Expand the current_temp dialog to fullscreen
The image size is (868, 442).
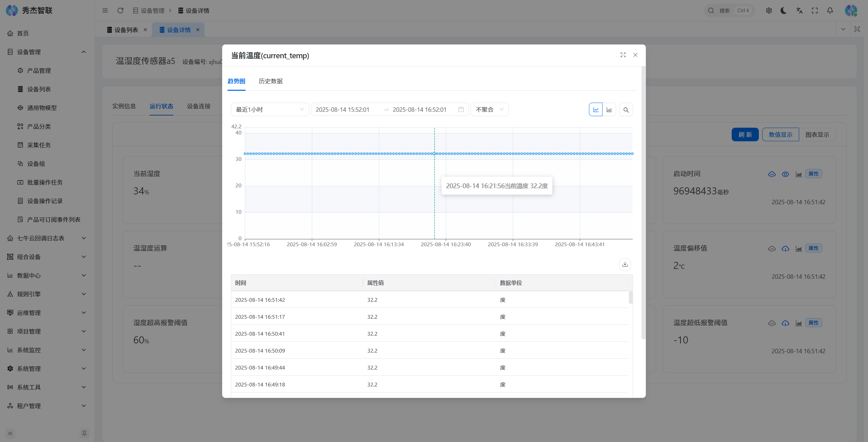pos(623,55)
